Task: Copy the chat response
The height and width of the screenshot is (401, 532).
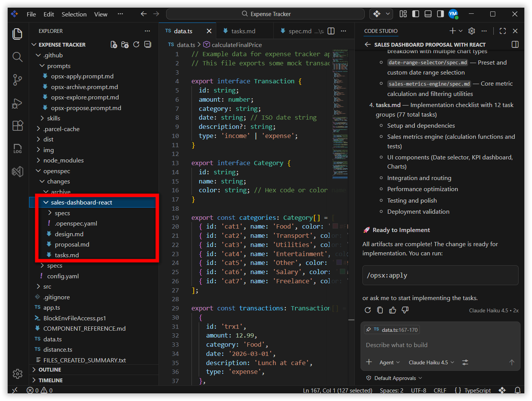Action: [380, 310]
